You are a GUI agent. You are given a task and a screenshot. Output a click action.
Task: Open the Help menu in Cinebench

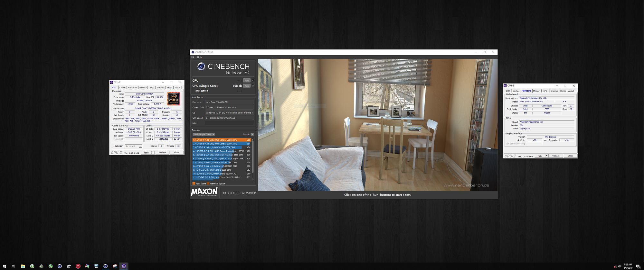[x=199, y=57]
